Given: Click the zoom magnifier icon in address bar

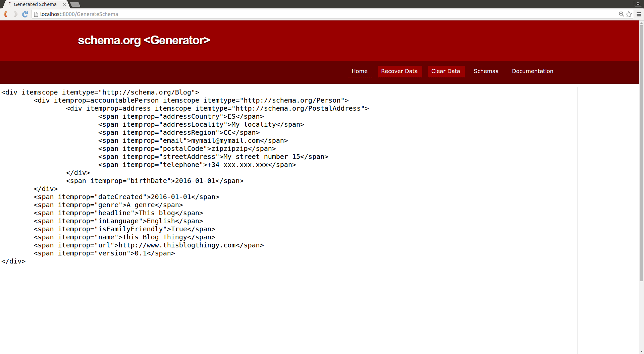Looking at the screenshot, I should (x=621, y=14).
